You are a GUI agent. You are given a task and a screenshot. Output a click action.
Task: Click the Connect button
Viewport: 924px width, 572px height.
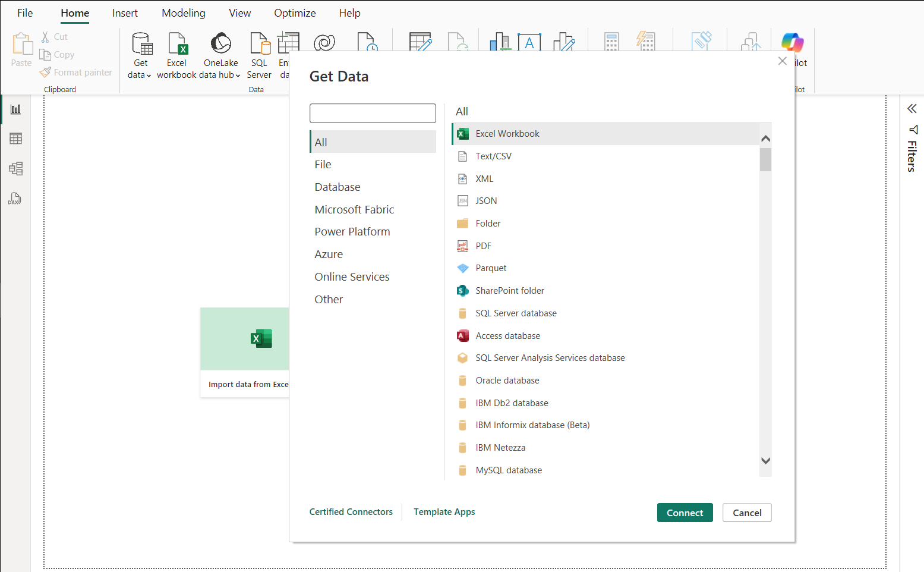pyautogui.click(x=685, y=513)
